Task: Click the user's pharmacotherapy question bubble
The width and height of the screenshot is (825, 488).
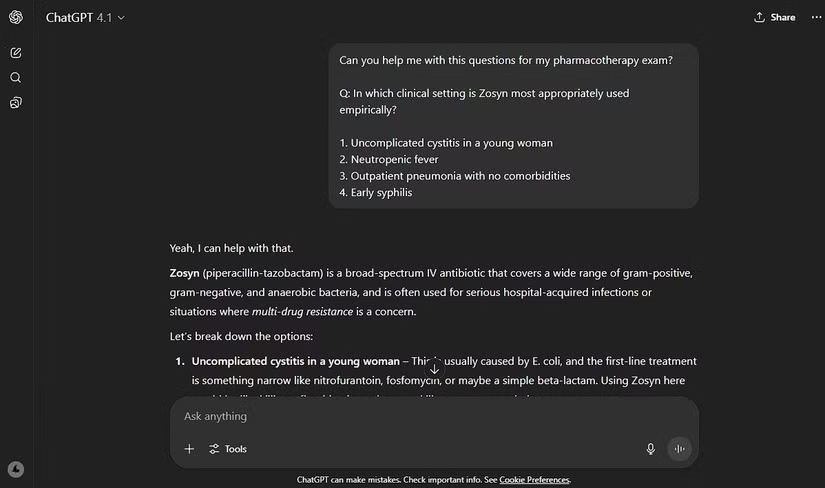Action: 513,126
